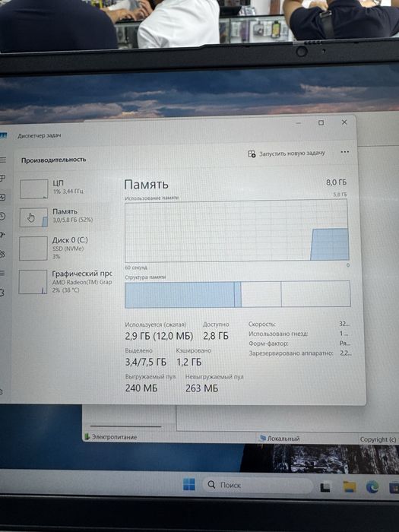Launch Microsoft Edge from the taskbar
The height and width of the screenshot is (532, 399).
(x=372, y=487)
